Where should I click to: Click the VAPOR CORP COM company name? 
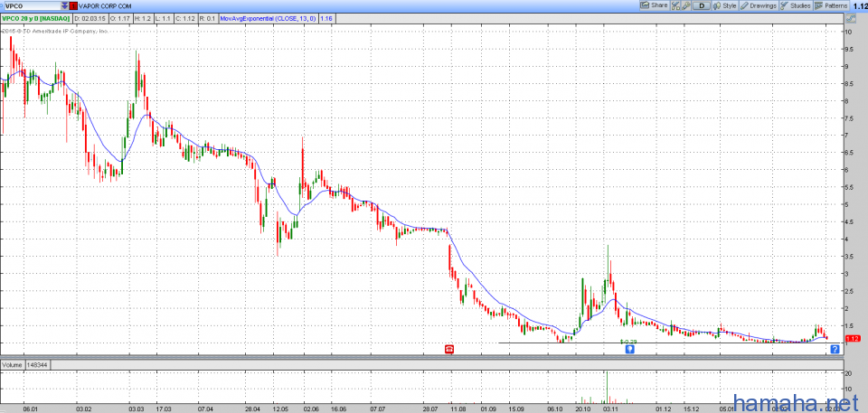[105, 5]
